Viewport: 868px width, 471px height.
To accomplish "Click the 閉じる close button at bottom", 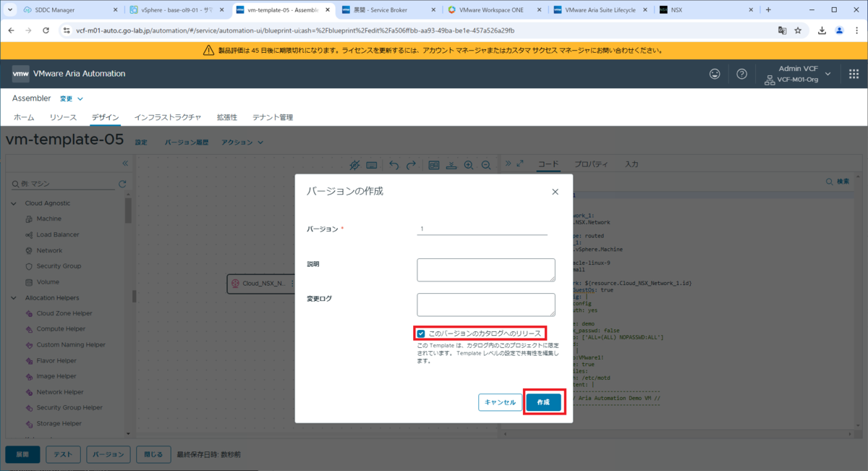I will tap(154, 454).
